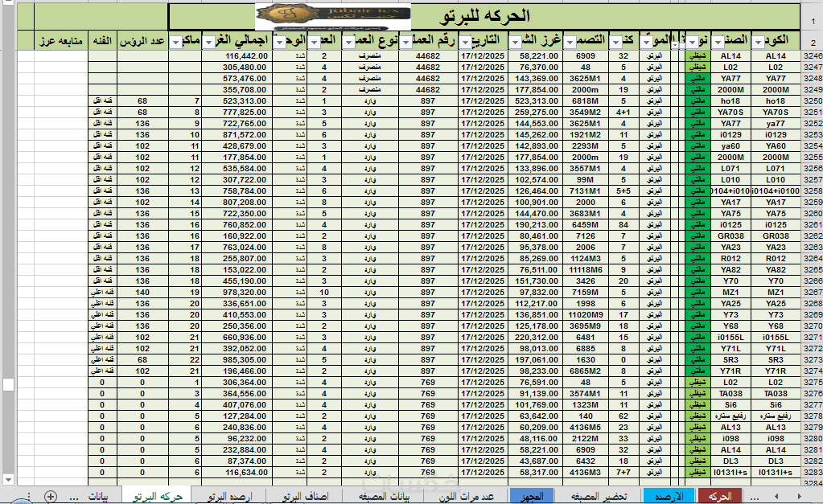Open the اصناف البرتو sheet tab
This screenshot has width=823, height=504.
tap(305, 496)
